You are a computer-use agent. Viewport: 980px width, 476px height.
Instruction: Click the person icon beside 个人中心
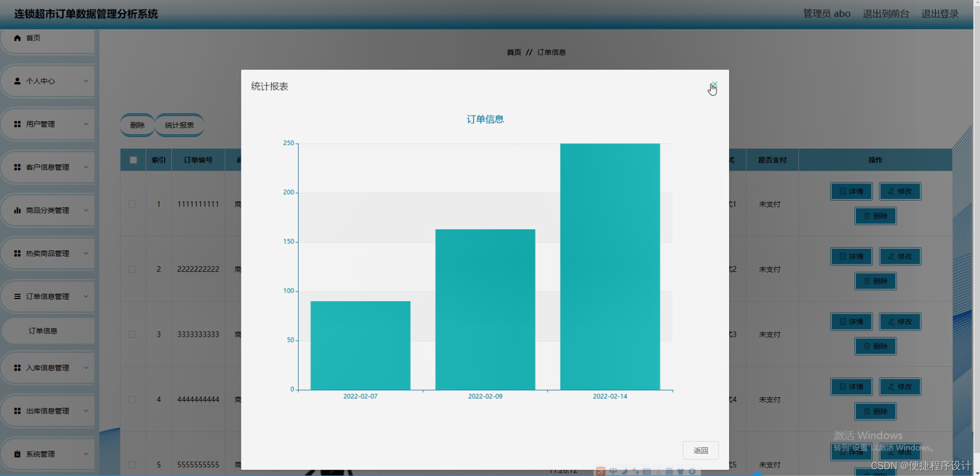click(x=16, y=81)
